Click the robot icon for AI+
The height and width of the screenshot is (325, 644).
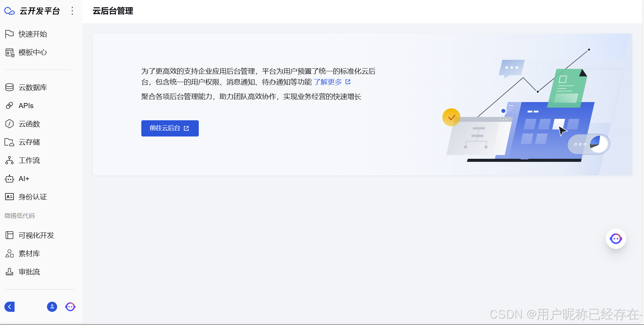tap(9, 178)
